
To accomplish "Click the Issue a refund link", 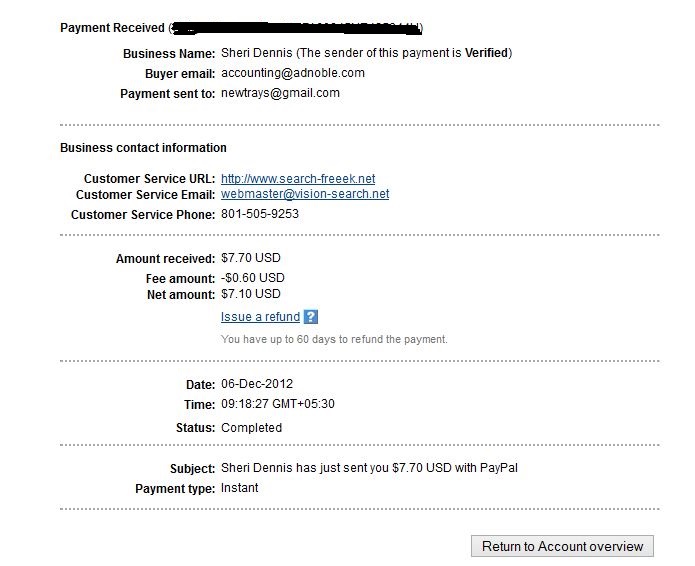I will click(260, 317).
